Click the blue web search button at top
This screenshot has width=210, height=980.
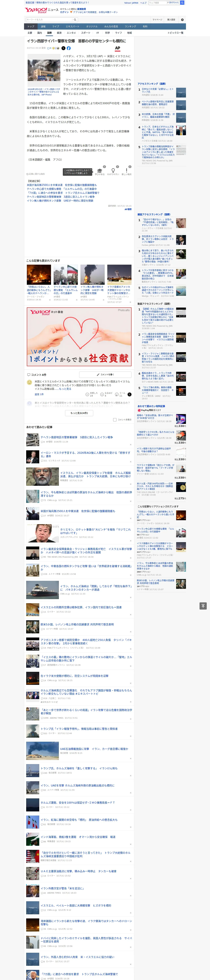click(182, 3)
